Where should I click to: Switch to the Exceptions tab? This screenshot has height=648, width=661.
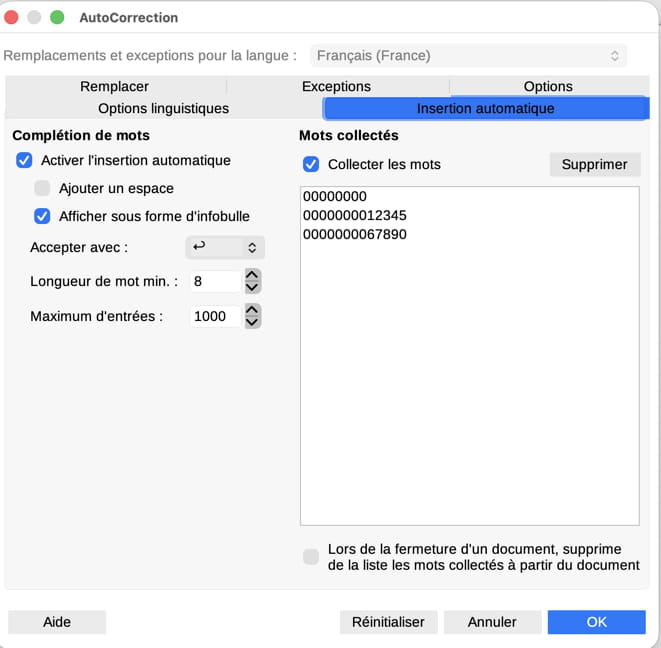click(336, 86)
